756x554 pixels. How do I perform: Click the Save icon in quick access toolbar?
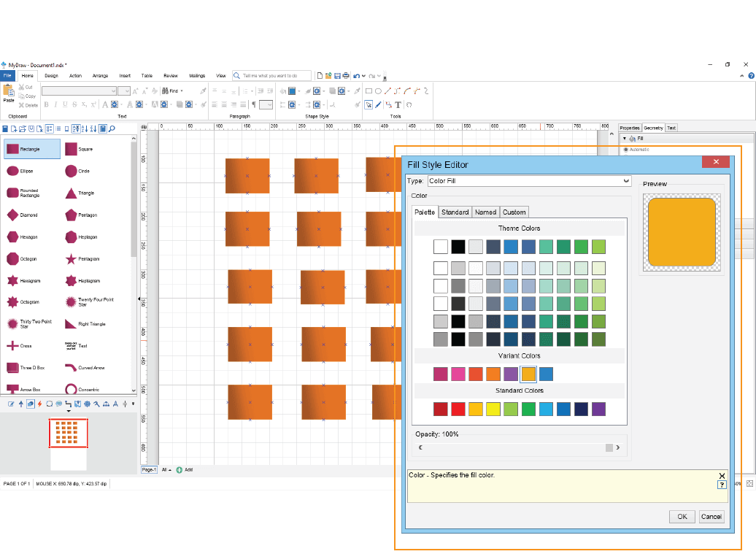pos(337,75)
